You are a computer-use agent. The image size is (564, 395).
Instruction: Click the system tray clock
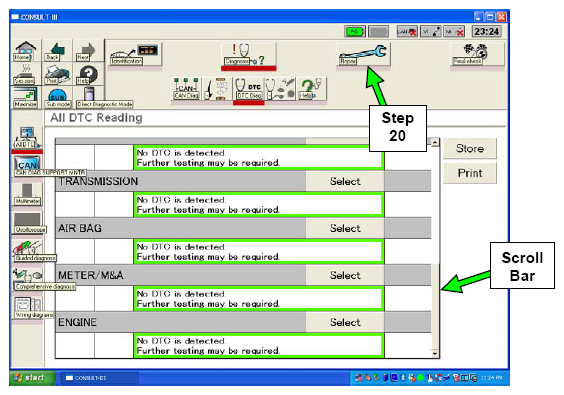491,378
